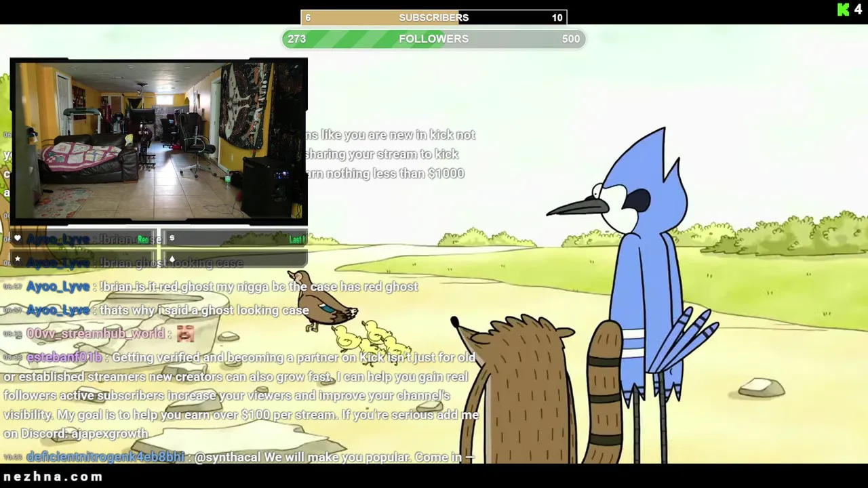Click the Followers goal progress bar
The width and height of the screenshot is (868, 488).
(434, 39)
